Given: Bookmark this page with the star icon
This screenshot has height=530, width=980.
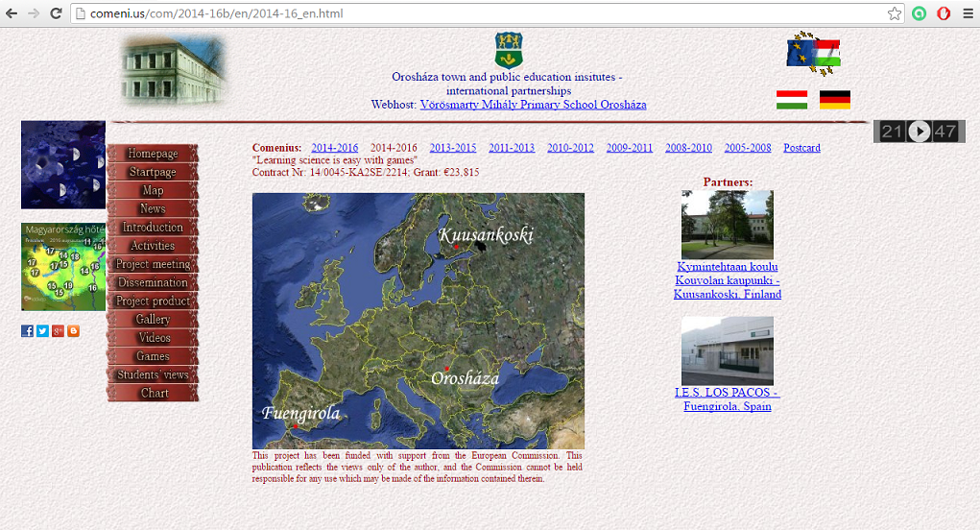Looking at the screenshot, I should click(895, 13).
